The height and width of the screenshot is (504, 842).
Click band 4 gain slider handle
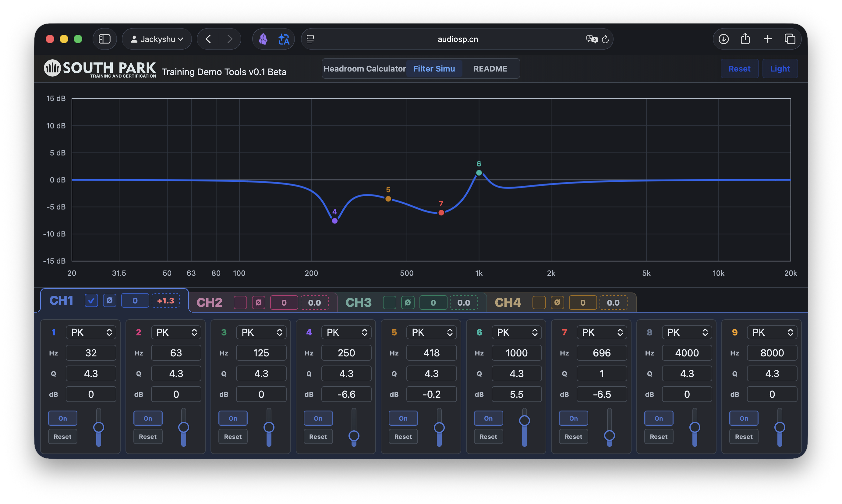354,436
